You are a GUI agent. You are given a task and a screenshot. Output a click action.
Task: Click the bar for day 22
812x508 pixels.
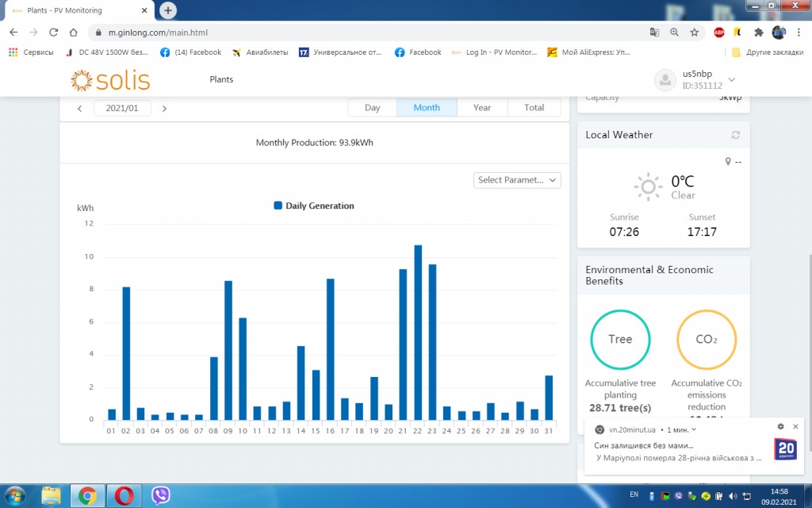pyautogui.click(x=418, y=333)
